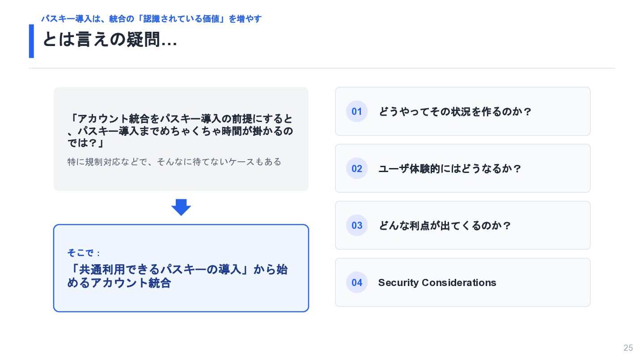644x362 pixels.
Task: Click the blue highlighted 共通利用できるパスキー box
Action: point(181,268)
